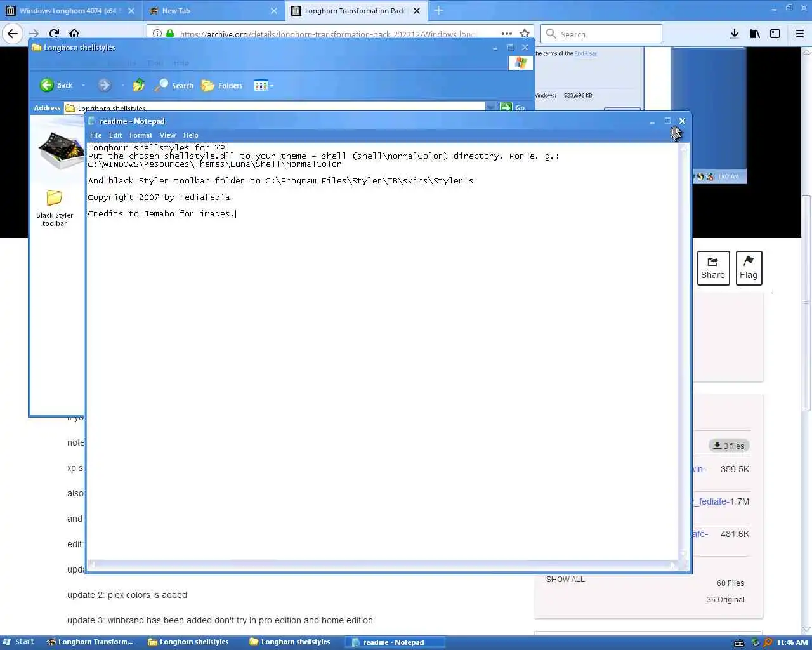This screenshot has width=812, height=650.
Task: Click the taskbar clock 11:46 AM
Action: [792, 642]
